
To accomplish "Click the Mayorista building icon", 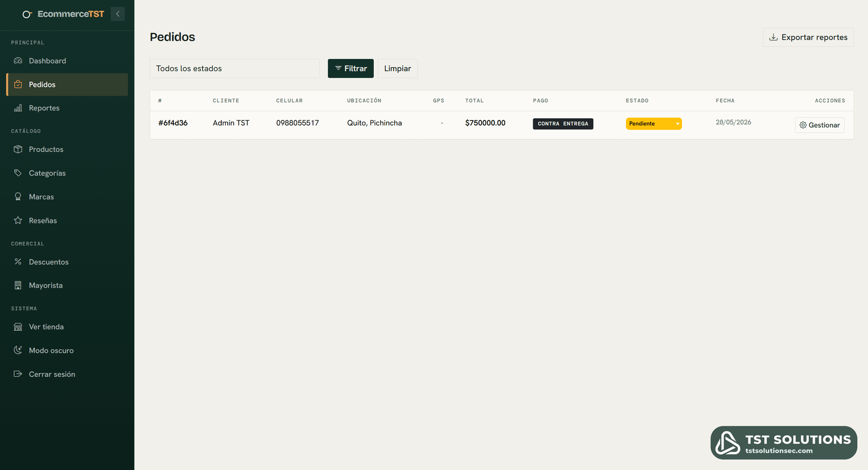I will tap(18, 285).
